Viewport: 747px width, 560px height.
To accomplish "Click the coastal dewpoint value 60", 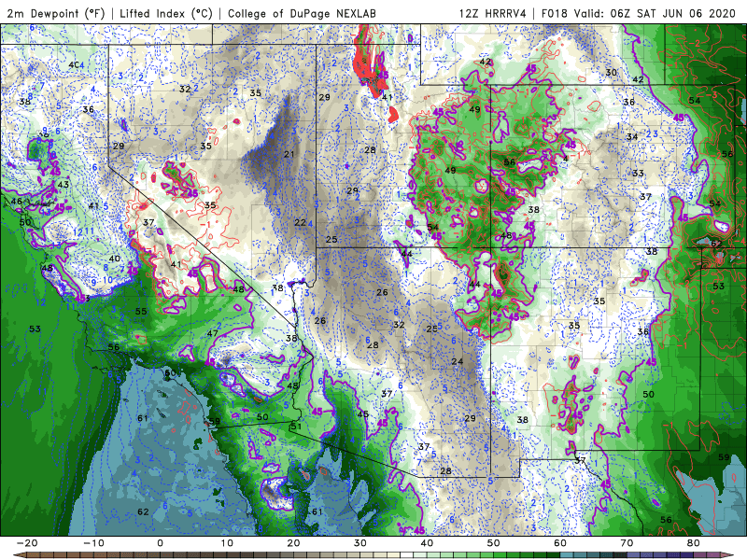I will pyautogui.click(x=170, y=372).
